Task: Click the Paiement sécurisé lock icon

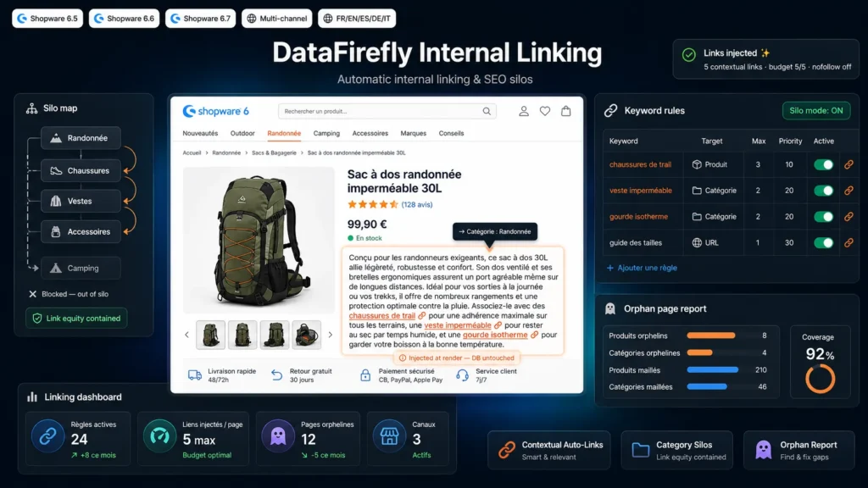Action: click(365, 375)
